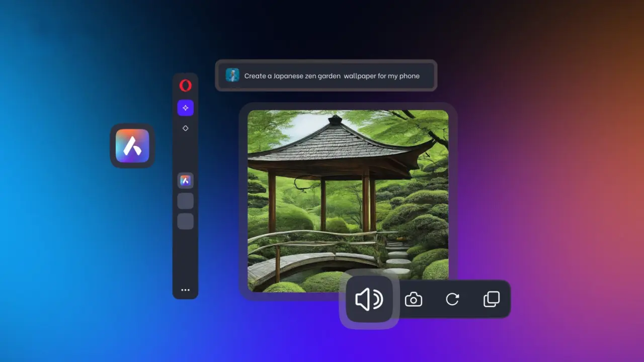Click the first empty gray sidebar slot
644x362 pixels.
[185, 201]
